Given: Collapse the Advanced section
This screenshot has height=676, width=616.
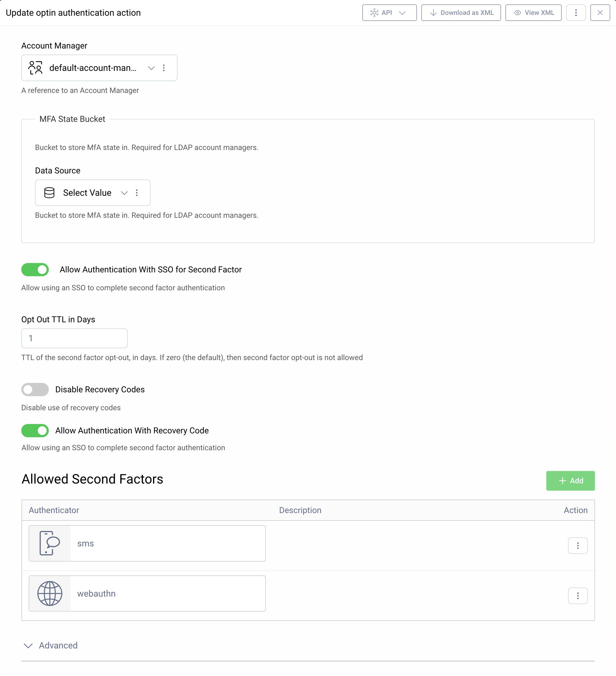Looking at the screenshot, I should pyautogui.click(x=28, y=645).
